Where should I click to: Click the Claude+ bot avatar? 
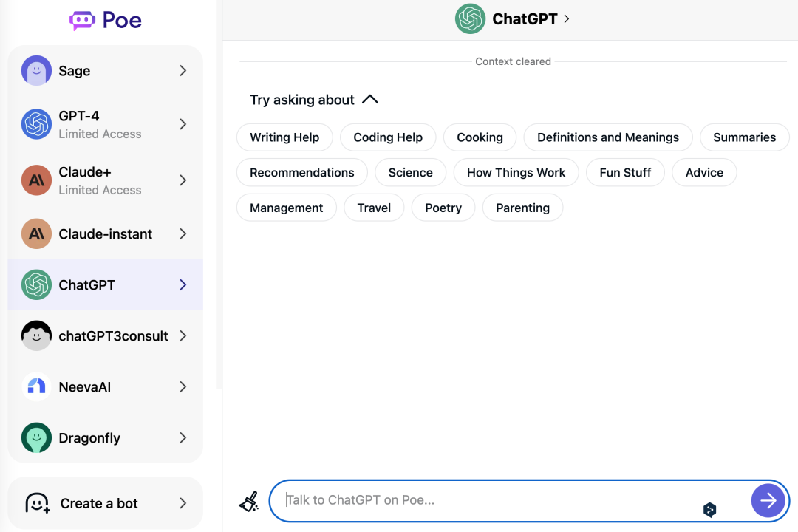click(x=36, y=180)
